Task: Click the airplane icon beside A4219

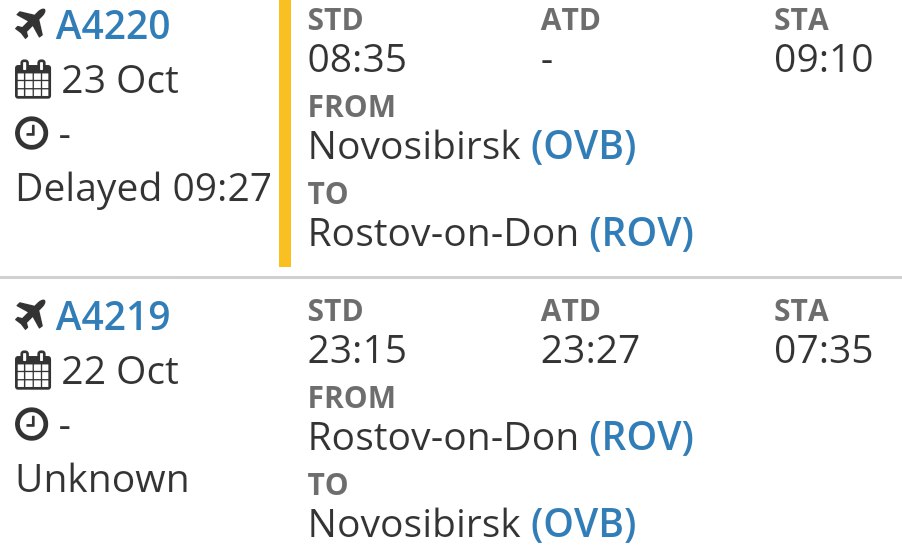Action: tap(30, 315)
